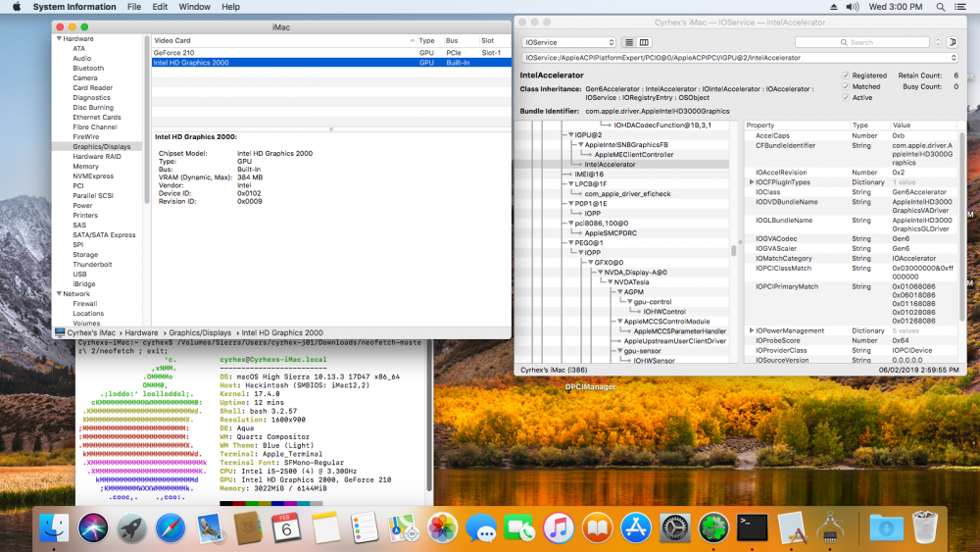Image resolution: width=980 pixels, height=552 pixels.
Task: Open Contacts book icon in dock
Action: 248,528
